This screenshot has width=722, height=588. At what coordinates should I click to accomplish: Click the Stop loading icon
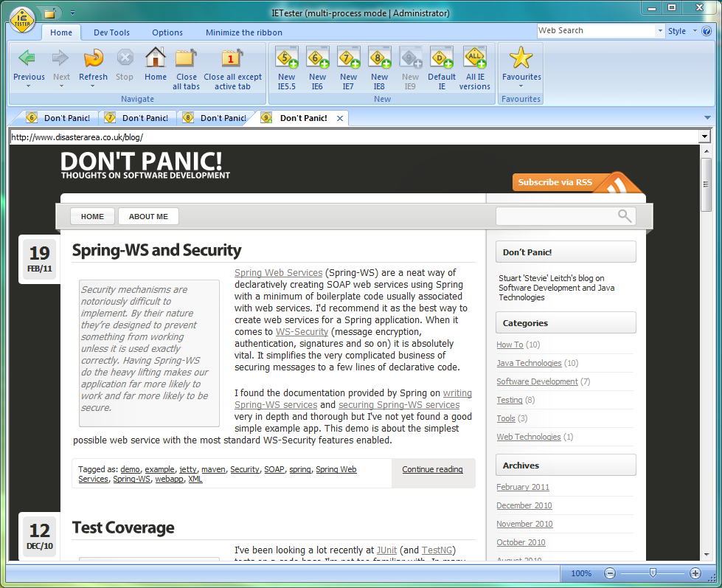pyautogui.click(x=125, y=58)
